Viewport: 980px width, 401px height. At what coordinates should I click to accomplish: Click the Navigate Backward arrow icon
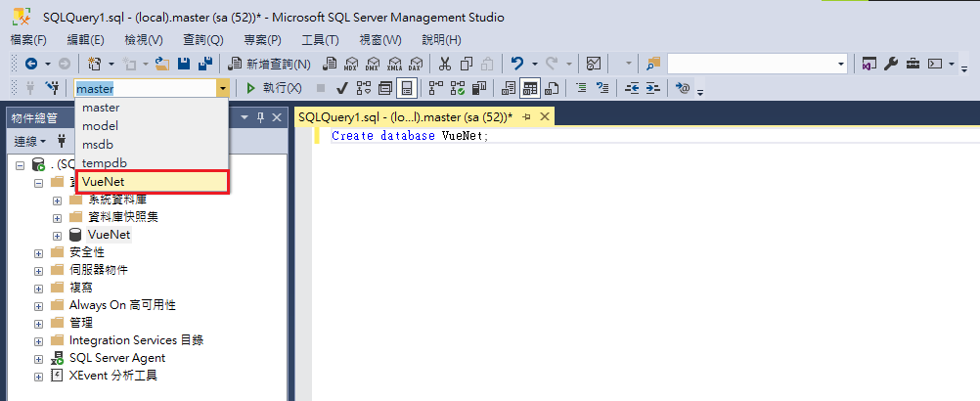click(x=30, y=64)
